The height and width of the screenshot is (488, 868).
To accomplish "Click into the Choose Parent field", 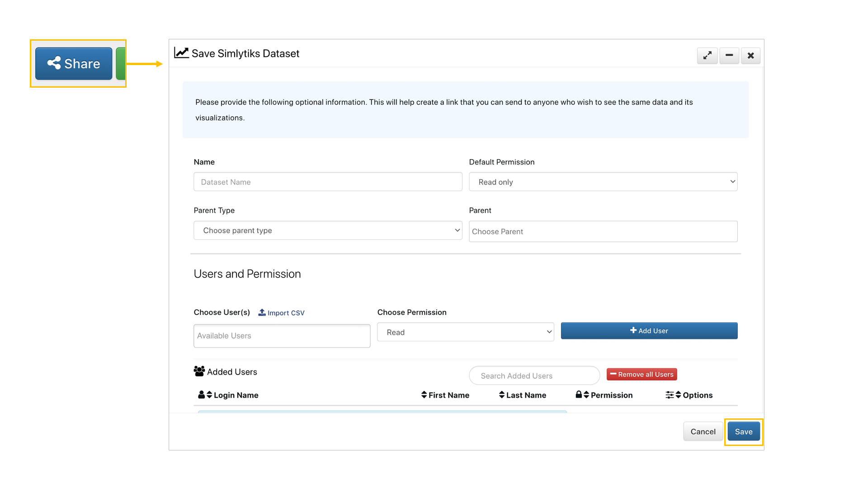I will point(603,231).
